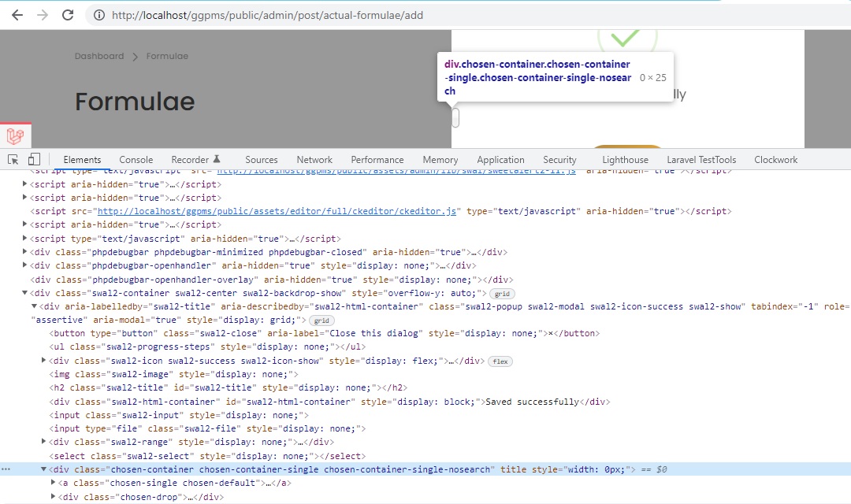Click the browser back arrow
The height and width of the screenshot is (504, 851).
pyautogui.click(x=17, y=15)
